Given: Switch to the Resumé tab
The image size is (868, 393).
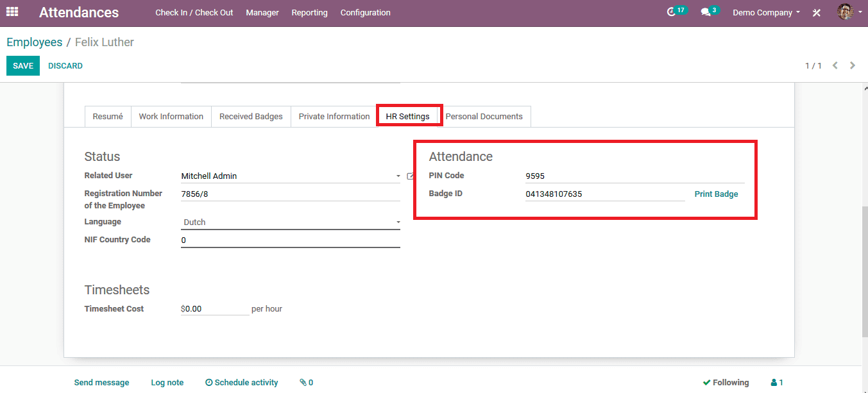Looking at the screenshot, I should (108, 117).
